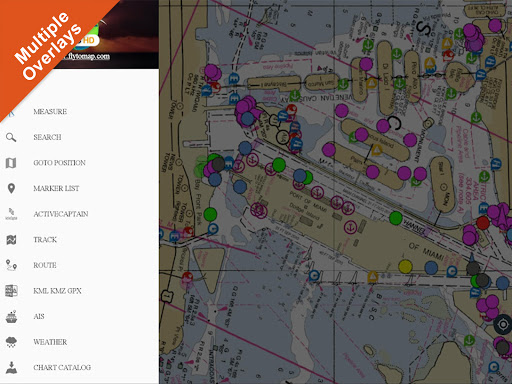Select the WEATHER menu label

[x=50, y=342]
